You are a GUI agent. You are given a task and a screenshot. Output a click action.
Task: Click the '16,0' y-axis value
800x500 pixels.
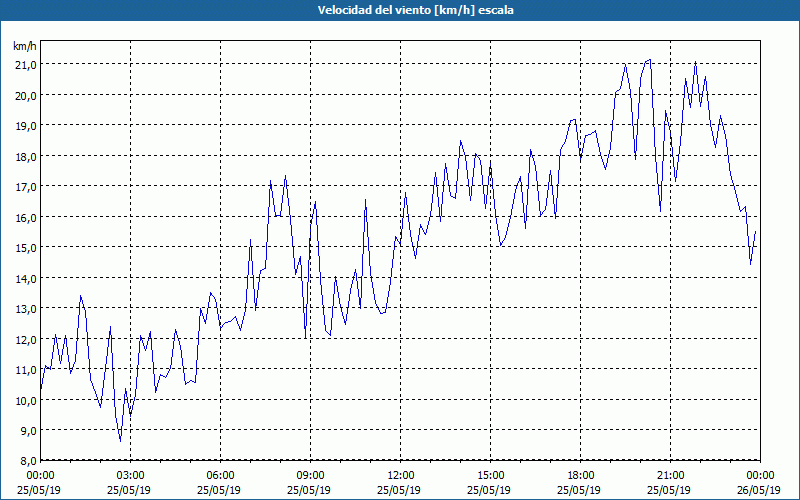coord(27,217)
